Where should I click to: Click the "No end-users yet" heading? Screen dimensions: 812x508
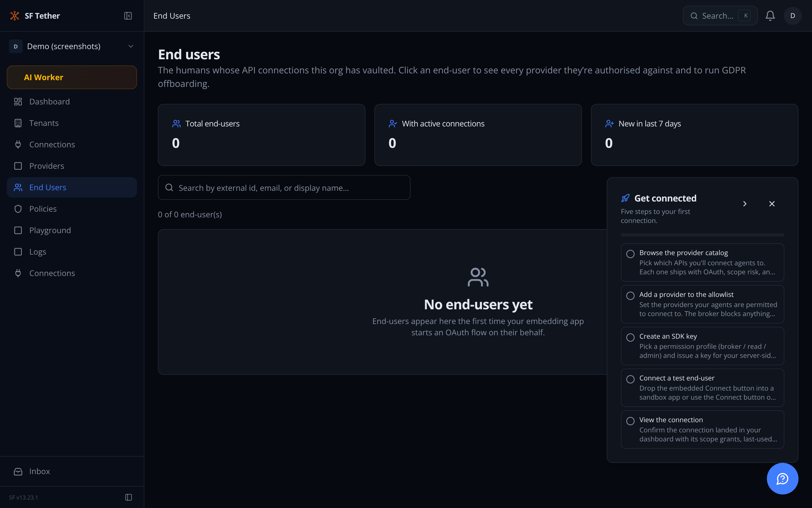tap(478, 305)
